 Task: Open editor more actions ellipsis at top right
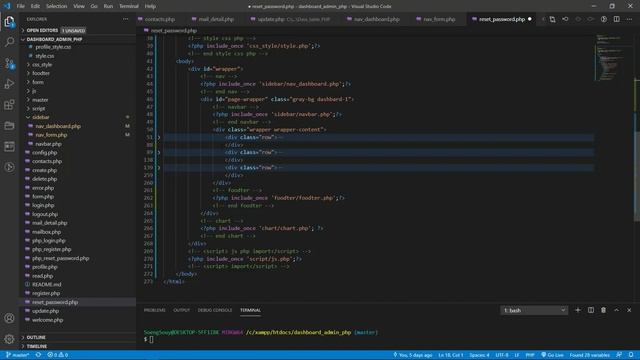(x=629, y=19)
